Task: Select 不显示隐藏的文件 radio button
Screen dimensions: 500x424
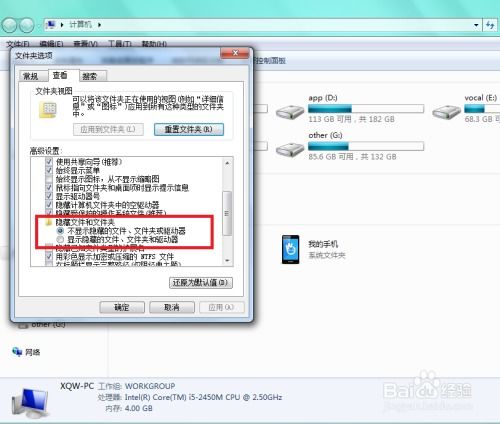Action: (60, 230)
